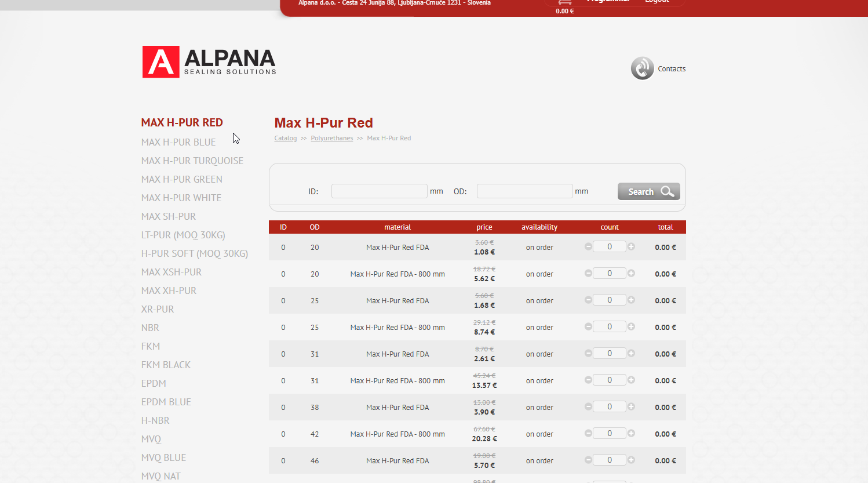868x483 pixels.
Task: Go to MAX XSH-PUR category
Action: (172, 272)
